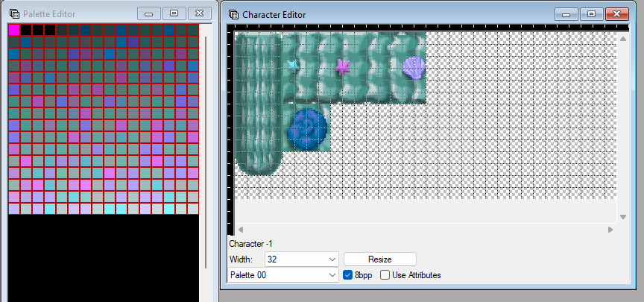Minimize the Palette Editor window
The height and width of the screenshot is (302, 644).
coord(148,13)
